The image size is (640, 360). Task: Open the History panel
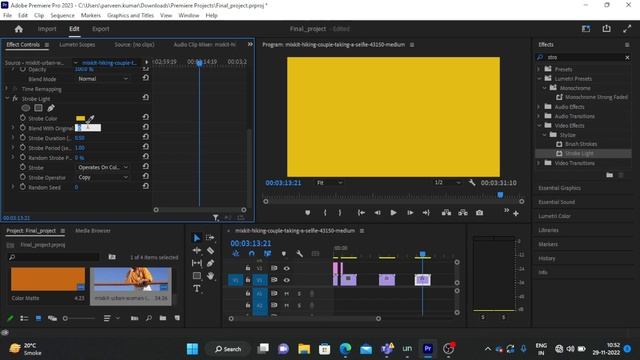point(547,258)
